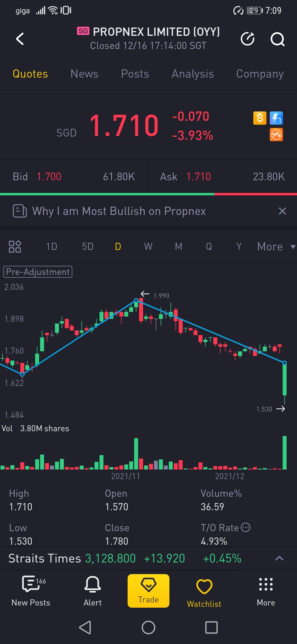Screen dimensions: 297x644
Task: Switch to the News tab
Action: coord(84,74)
